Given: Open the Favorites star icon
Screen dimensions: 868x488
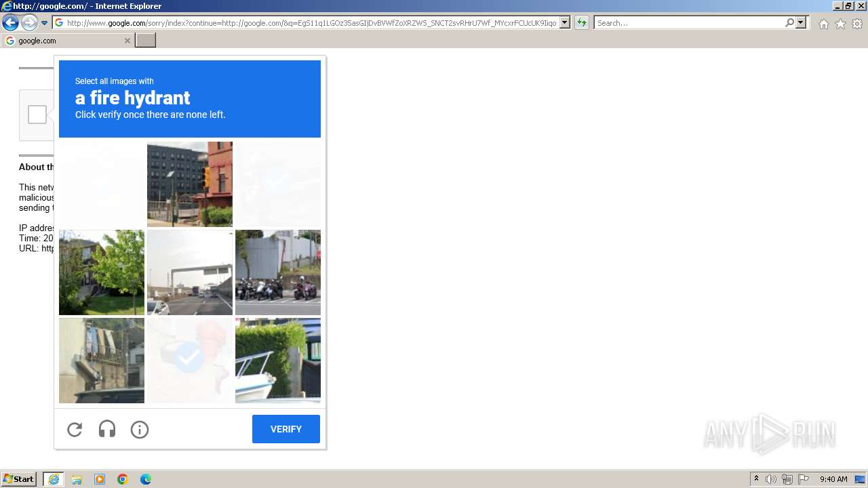Looking at the screenshot, I should point(840,24).
